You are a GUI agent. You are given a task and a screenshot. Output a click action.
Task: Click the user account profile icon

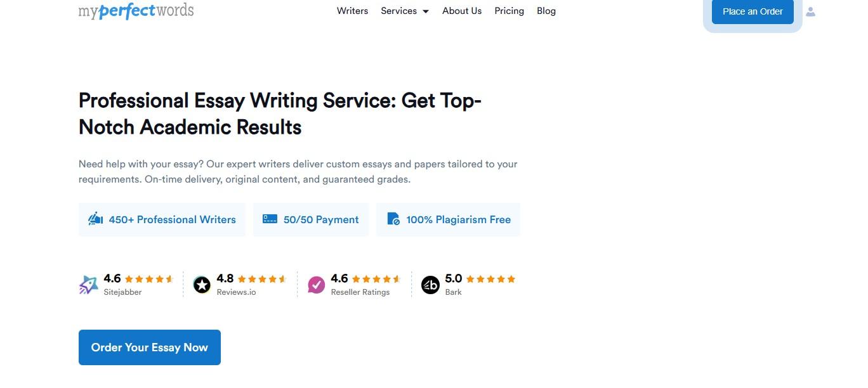coord(810,11)
